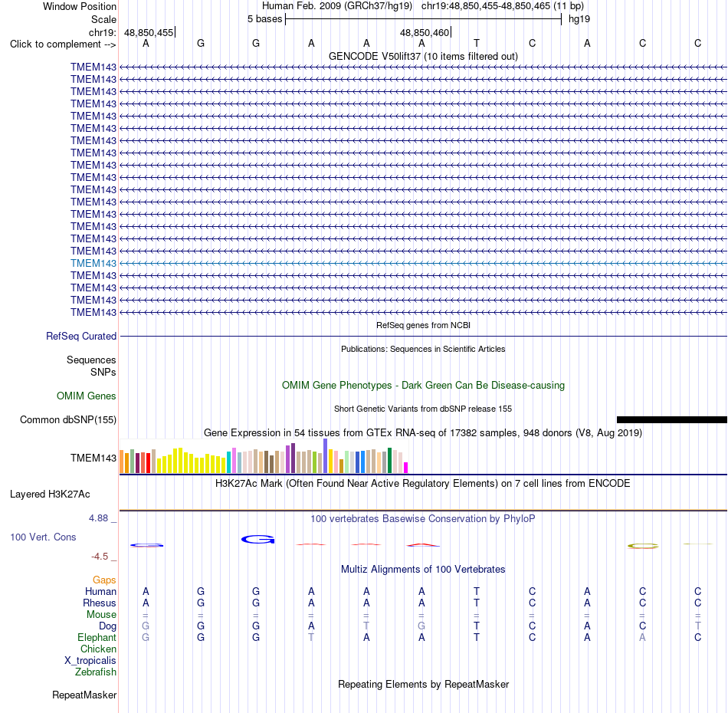Image resolution: width=728 pixels, height=713 pixels.
Task: Click the tallest blue-purple bar in GTEx chart
Action: click(x=326, y=456)
